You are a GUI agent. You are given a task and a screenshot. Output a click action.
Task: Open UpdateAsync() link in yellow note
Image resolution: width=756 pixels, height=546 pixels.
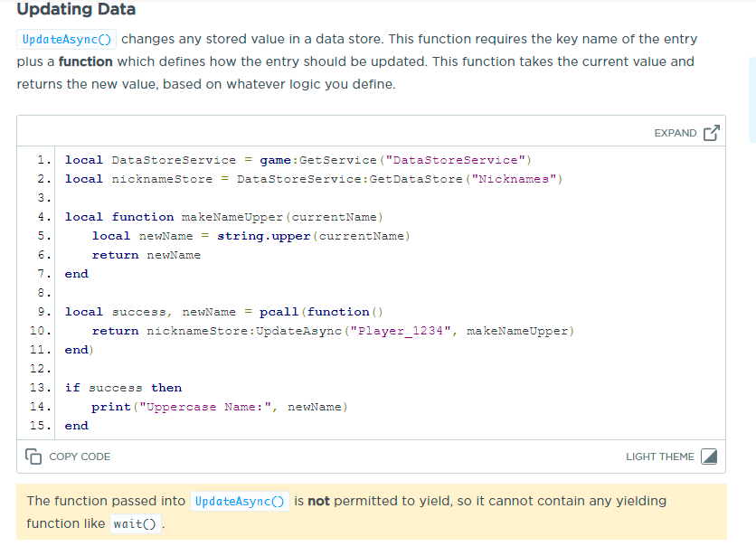pos(240,501)
